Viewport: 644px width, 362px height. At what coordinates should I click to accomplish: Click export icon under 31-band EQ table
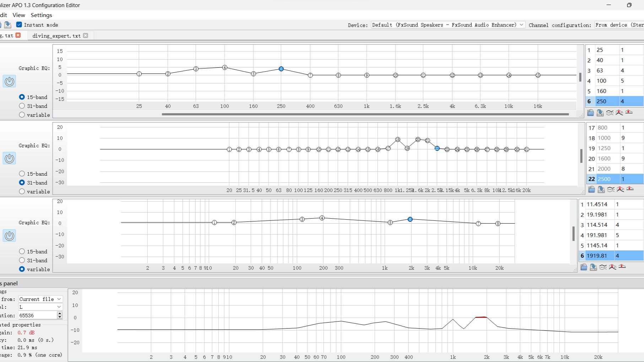pyautogui.click(x=601, y=189)
